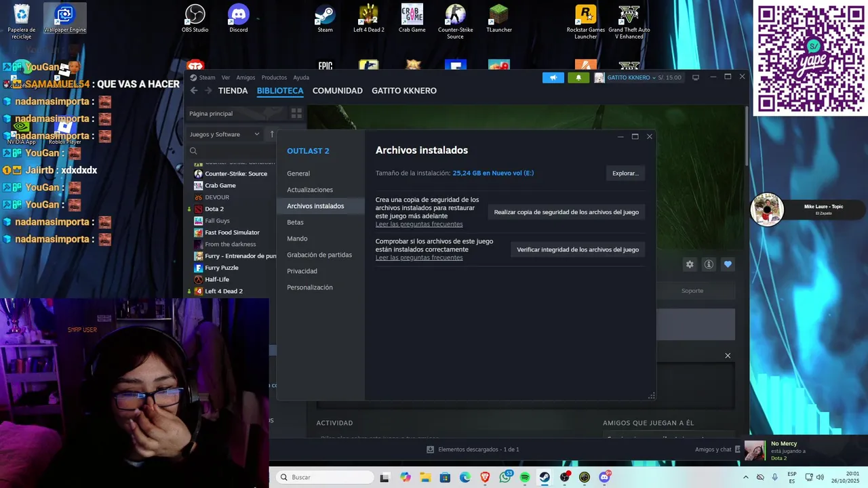Select Grabación de partidas section

pyautogui.click(x=321, y=255)
